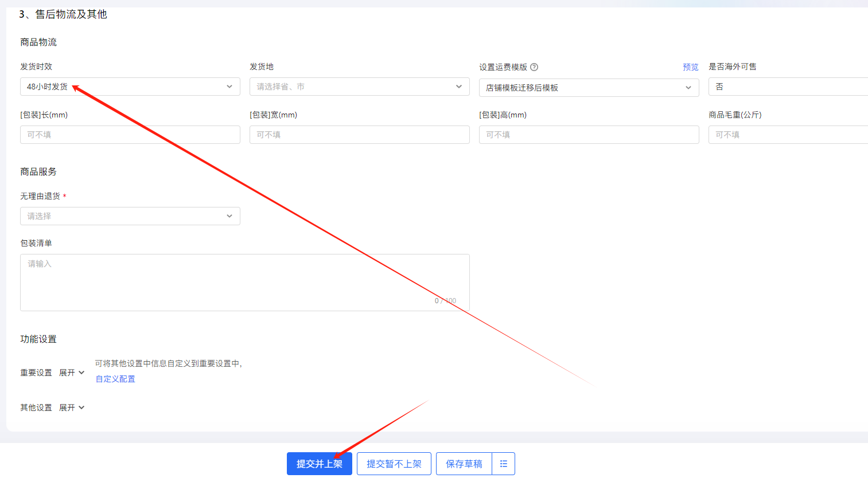Screen dimensions: 868x478
Task: Expand the 重要设置 section
Action: point(72,373)
